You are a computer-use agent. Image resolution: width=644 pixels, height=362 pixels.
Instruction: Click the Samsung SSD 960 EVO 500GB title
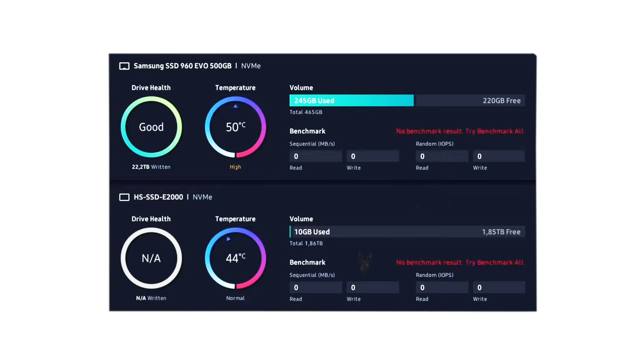(183, 66)
